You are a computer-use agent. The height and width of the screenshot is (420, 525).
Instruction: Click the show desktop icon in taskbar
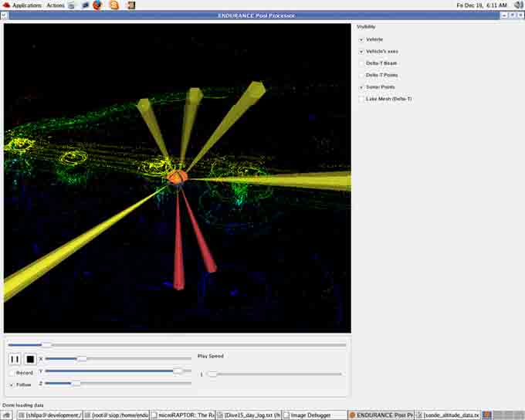[6, 415]
